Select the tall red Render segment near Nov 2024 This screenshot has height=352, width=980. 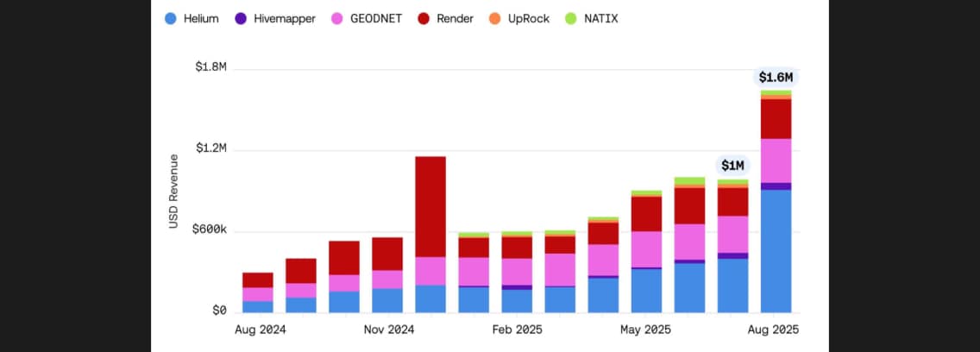[x=430, y=206]
